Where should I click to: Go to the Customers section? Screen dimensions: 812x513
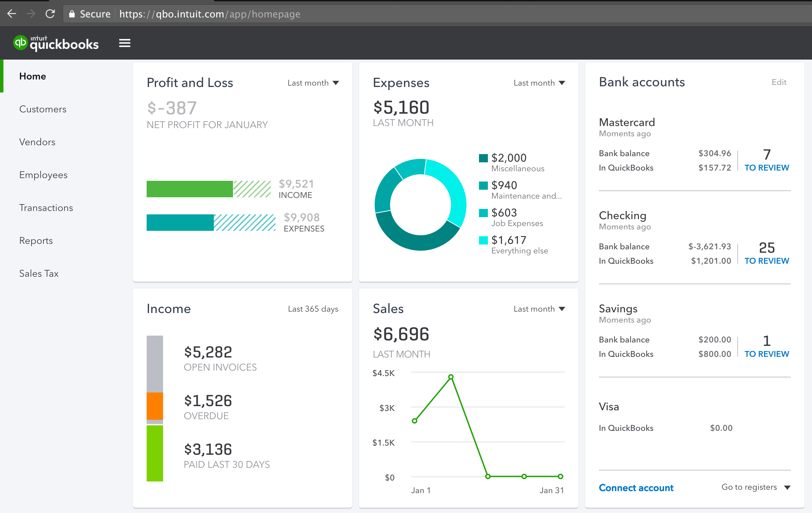pos(43,109)
